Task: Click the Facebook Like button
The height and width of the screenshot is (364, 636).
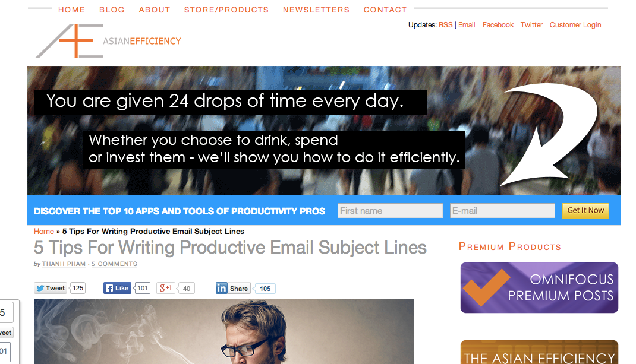Action: coord(117,288)
